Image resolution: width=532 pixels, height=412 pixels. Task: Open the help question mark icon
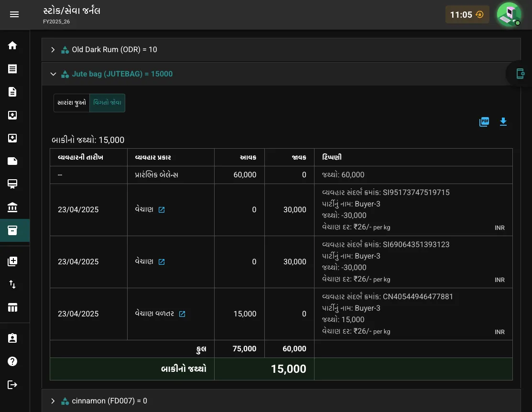coord(12,361)
